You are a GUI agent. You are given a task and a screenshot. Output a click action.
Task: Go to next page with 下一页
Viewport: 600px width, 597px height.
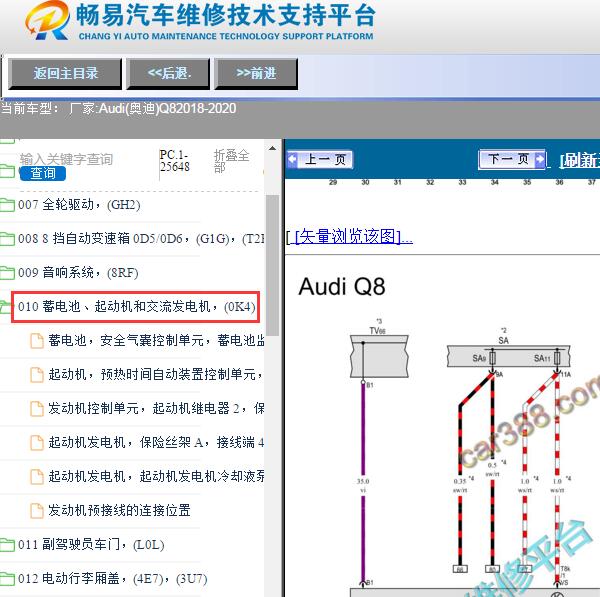[x=512, y=158]
